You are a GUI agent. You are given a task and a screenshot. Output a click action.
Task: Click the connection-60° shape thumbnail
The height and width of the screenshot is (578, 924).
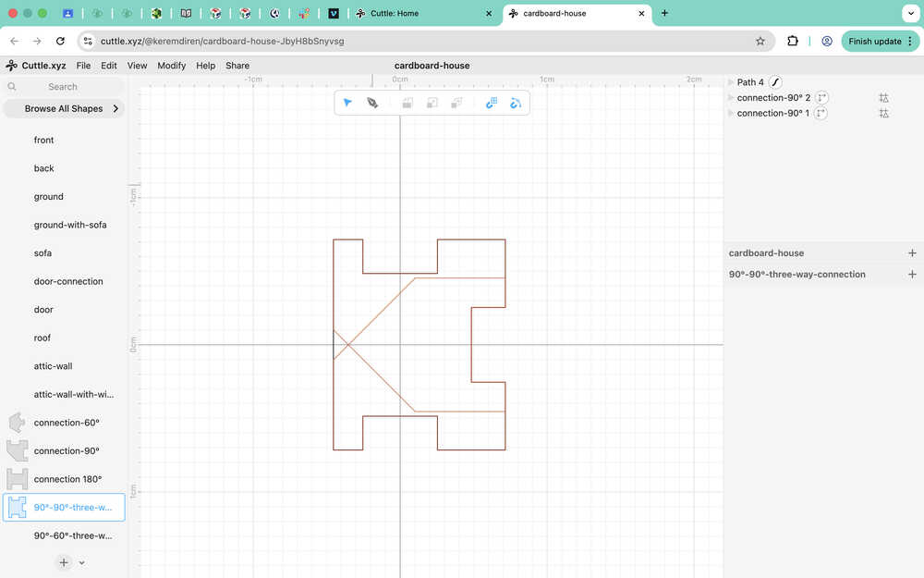17,423
